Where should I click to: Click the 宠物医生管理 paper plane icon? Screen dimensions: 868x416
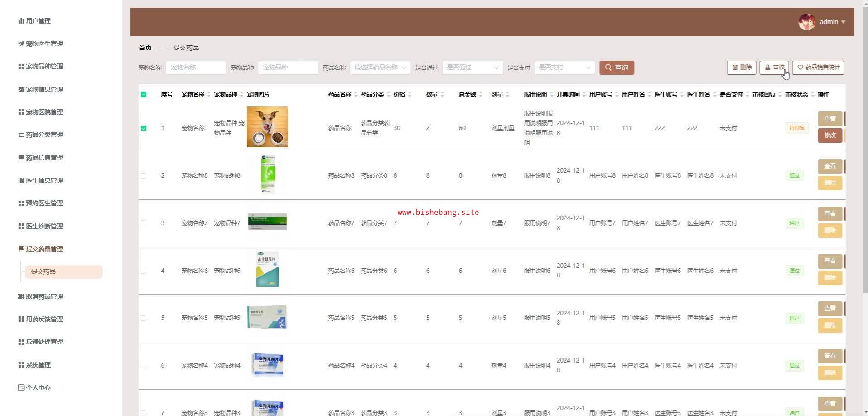coord(21,44)
